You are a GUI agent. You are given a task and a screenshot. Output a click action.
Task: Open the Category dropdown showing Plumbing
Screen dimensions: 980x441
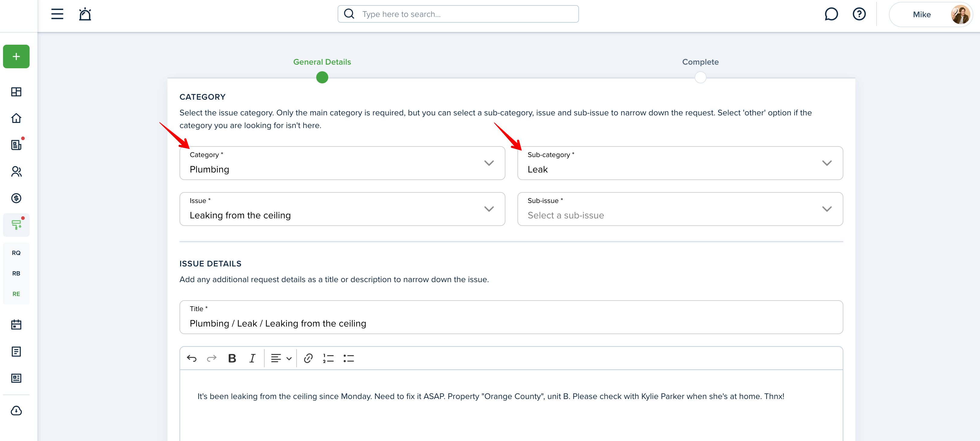point(342,163)
